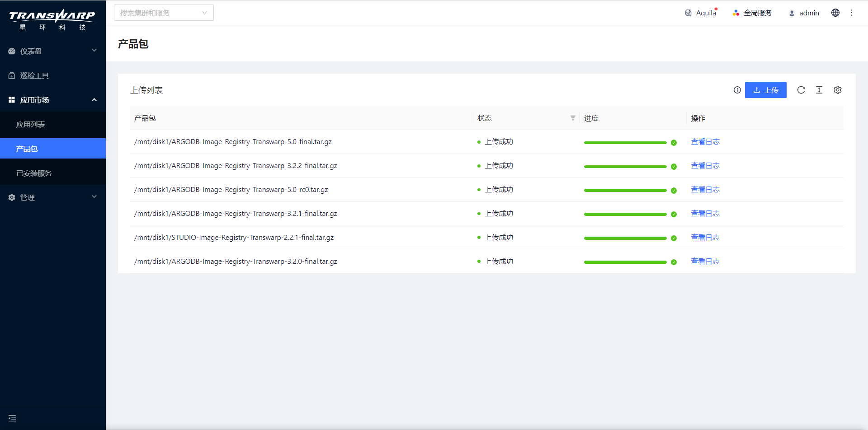Open 巡检工具 menu item

[53, 75]
